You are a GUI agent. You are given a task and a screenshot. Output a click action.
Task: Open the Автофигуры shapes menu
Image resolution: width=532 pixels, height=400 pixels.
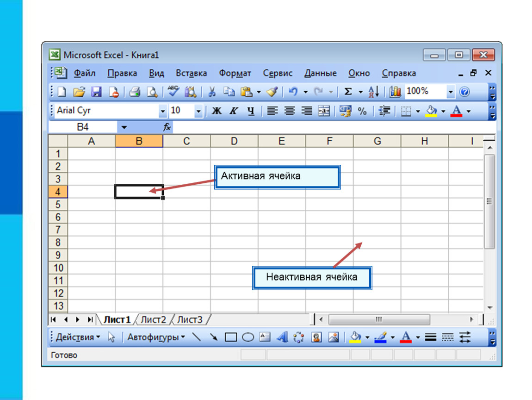coord(156,337)
